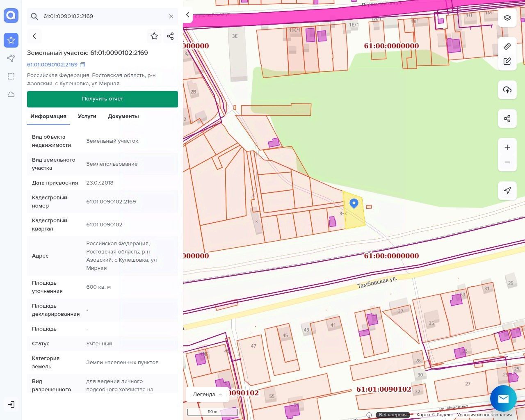Click the cloud upload icon on map

pos(507,90)
